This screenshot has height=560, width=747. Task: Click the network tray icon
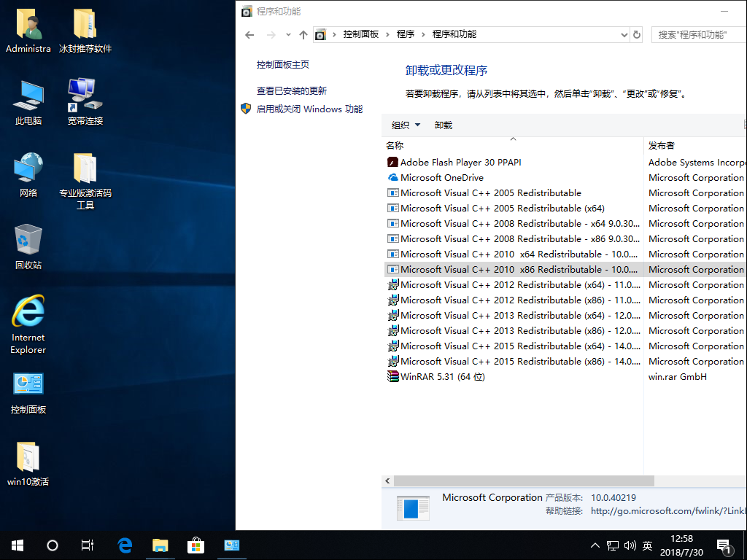click(613, 545)
